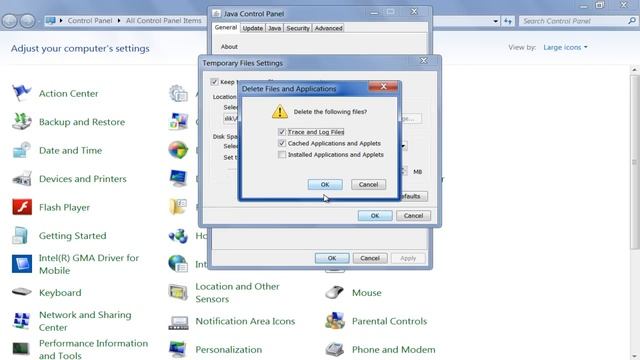
Task: Switch to the Update tab
Action: tap(253, 28)
